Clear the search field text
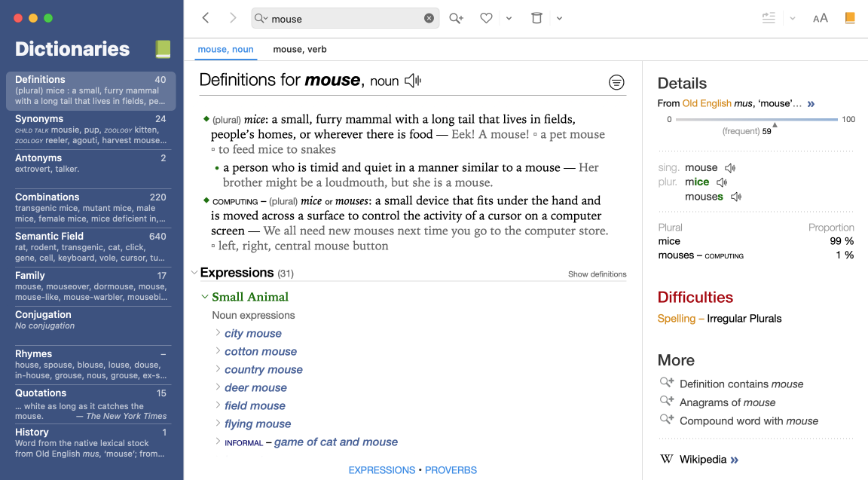 [429, 18]
